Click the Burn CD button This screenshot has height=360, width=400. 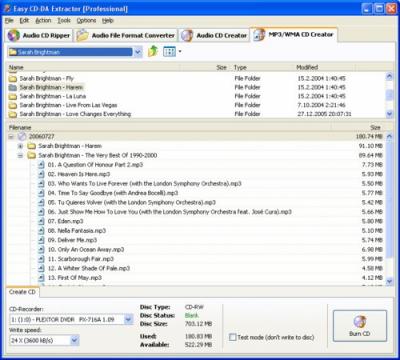360,325
